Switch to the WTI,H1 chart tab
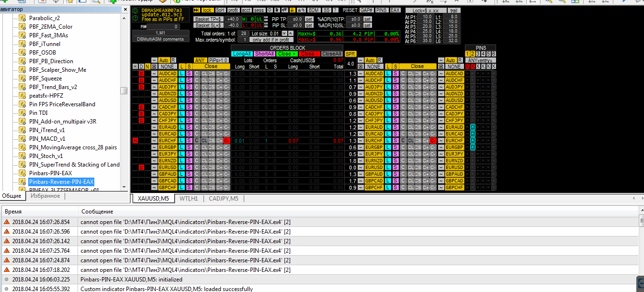 [189, 198]
